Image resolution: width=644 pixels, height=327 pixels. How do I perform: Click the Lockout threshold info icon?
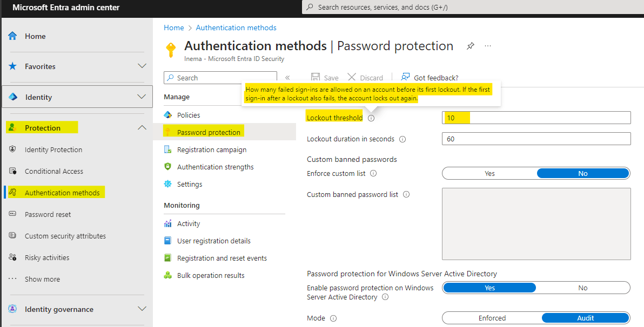click(x=371, y=118)
